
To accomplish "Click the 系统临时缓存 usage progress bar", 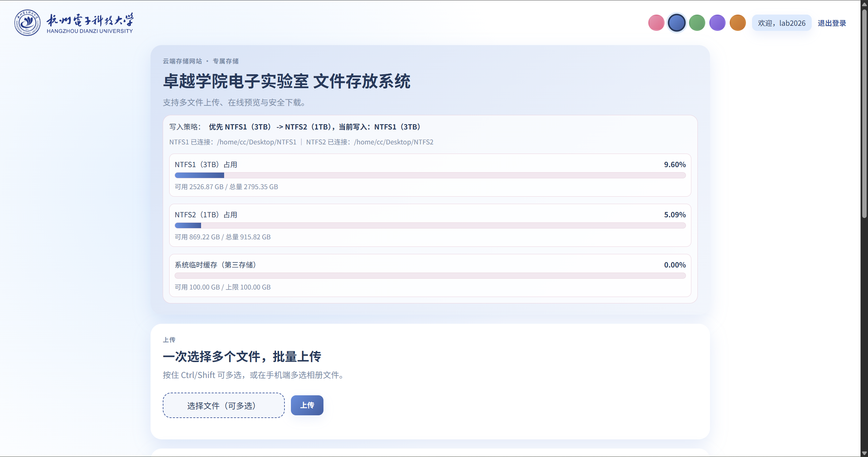I will point(430,276).
